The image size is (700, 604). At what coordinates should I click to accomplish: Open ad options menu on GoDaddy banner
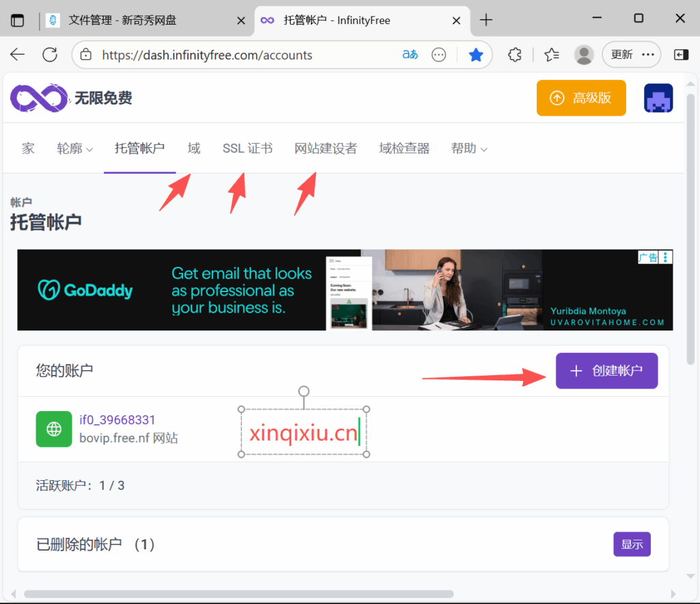pyautogui.click(x=667, y=257)
